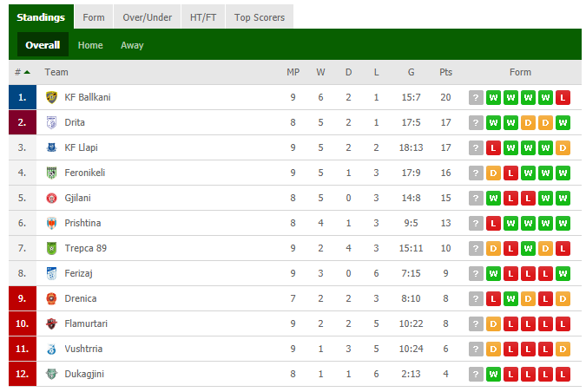Click the KF Ballkani club crest icon
Image resolution: width=586 pixels, height=392 pixels.
pos(51,97)
